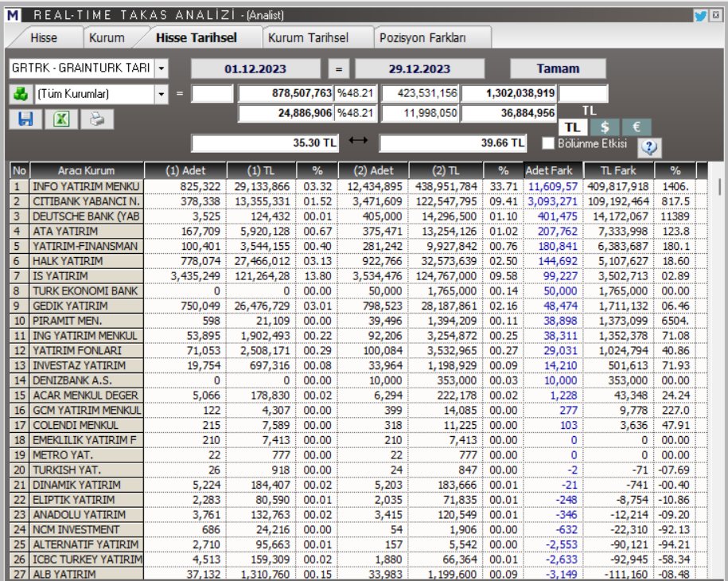Print the table with printer icon
This screenshot has height=581, width=728.
tap(97, 119)
